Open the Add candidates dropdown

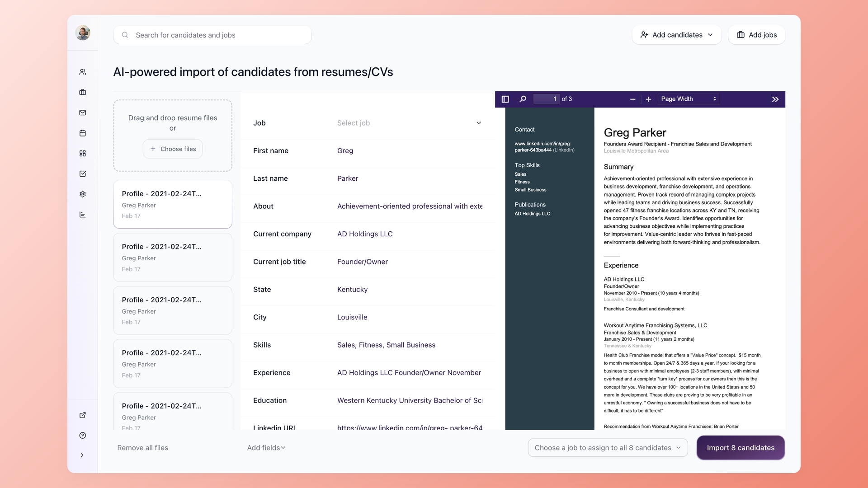(x=677, y=35)
